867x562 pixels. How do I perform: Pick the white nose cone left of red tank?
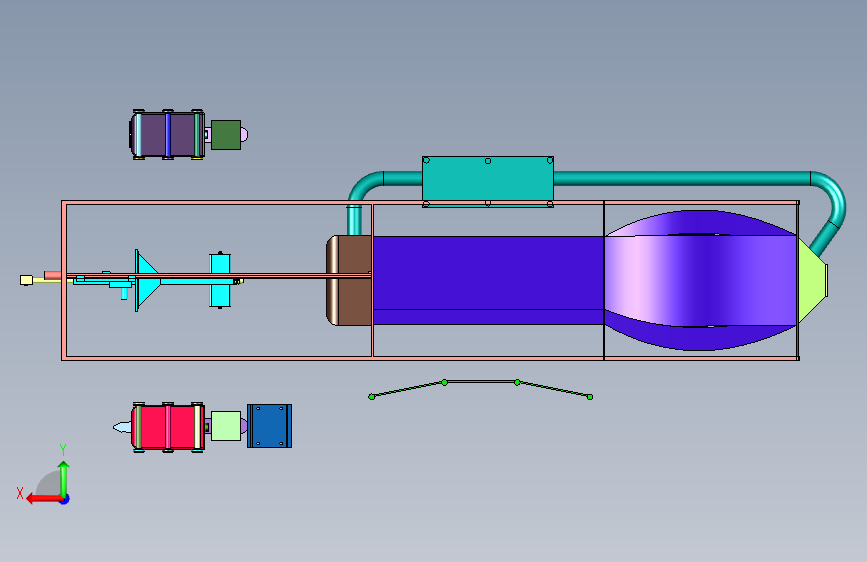[x=122, y=427]
